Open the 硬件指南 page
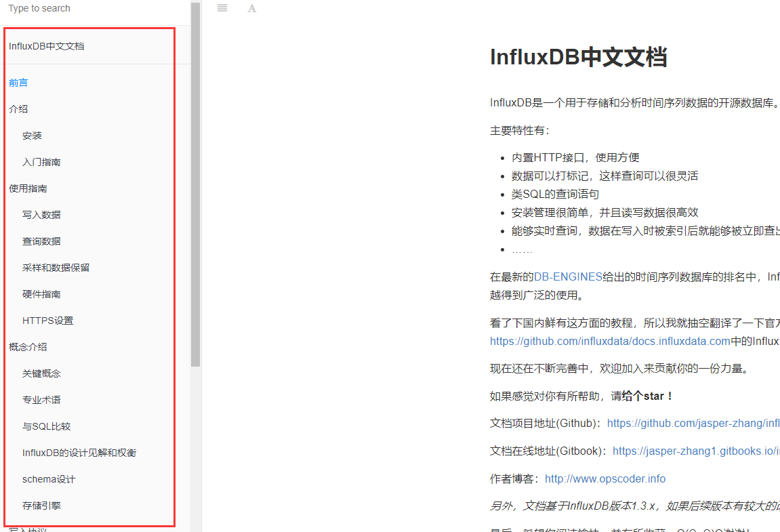The width and height of the screenshot is (780, 532). coord(41,294)
